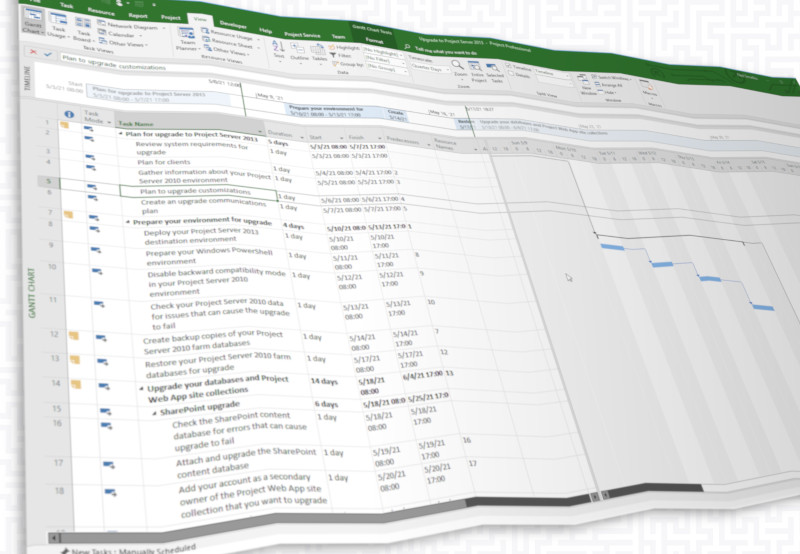Confirm entry with the blue checkmark
The height and width of the screenshot is (554, 800).
pos(48,54)
